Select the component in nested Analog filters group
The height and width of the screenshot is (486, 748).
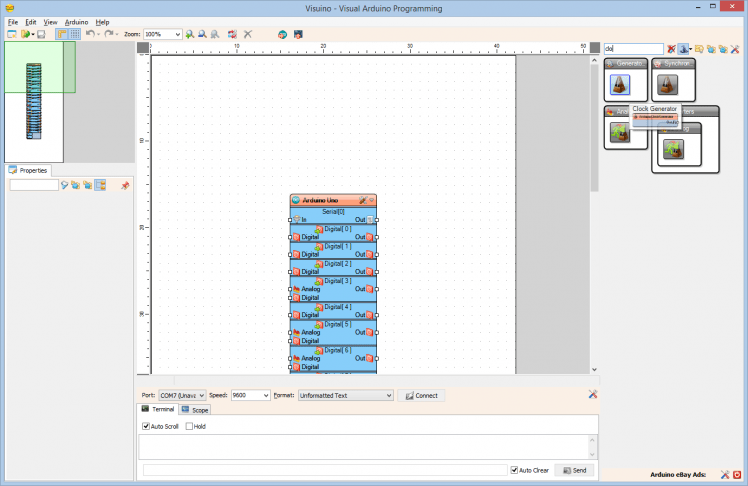click(674, 149)
